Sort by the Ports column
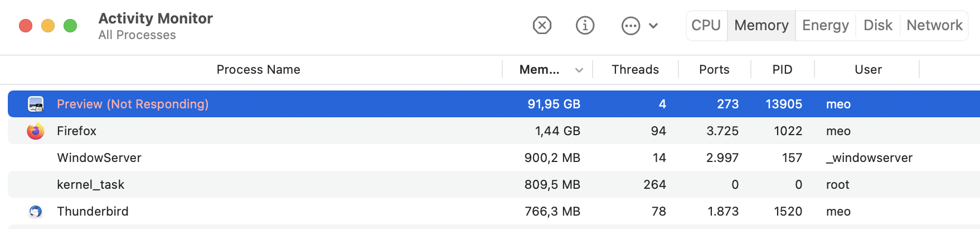This screenshot has width=980, height=229. tap(714, 69)
